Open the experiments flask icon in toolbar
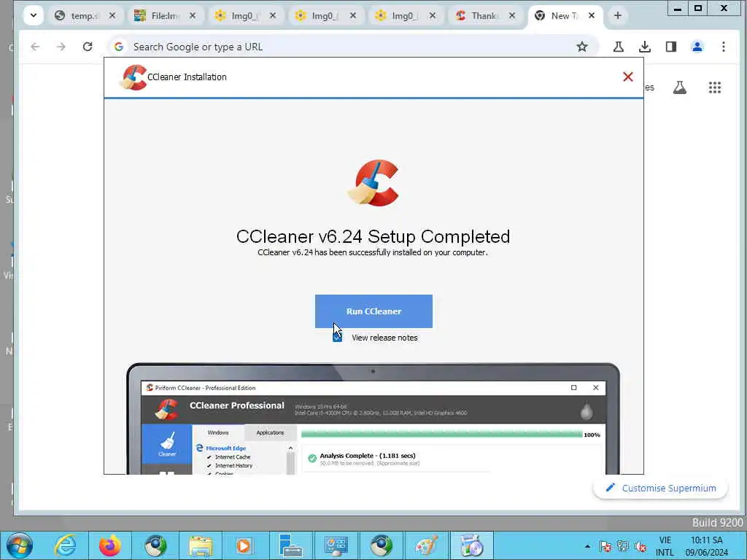 point(619,47)
